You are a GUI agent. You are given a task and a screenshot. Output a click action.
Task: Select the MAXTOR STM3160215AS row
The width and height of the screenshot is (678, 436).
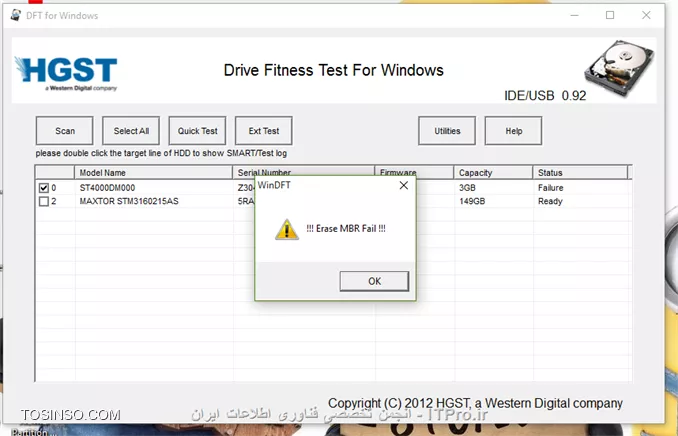[129, 201]
